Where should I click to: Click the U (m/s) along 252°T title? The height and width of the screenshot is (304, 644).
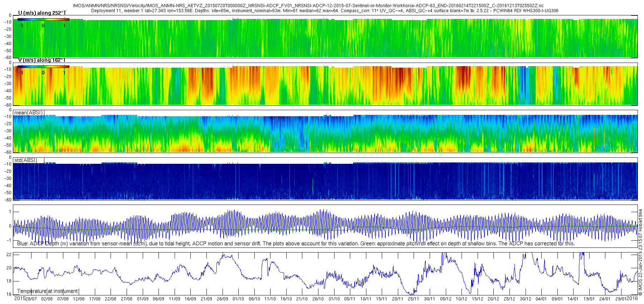(x=42, y=13)
